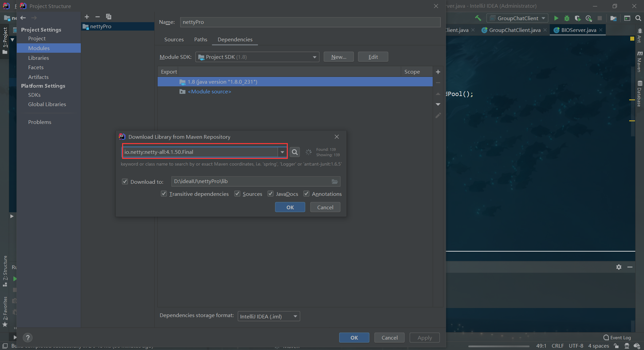Click OK at the bottom of Project Structure

(x=354, y=338)
